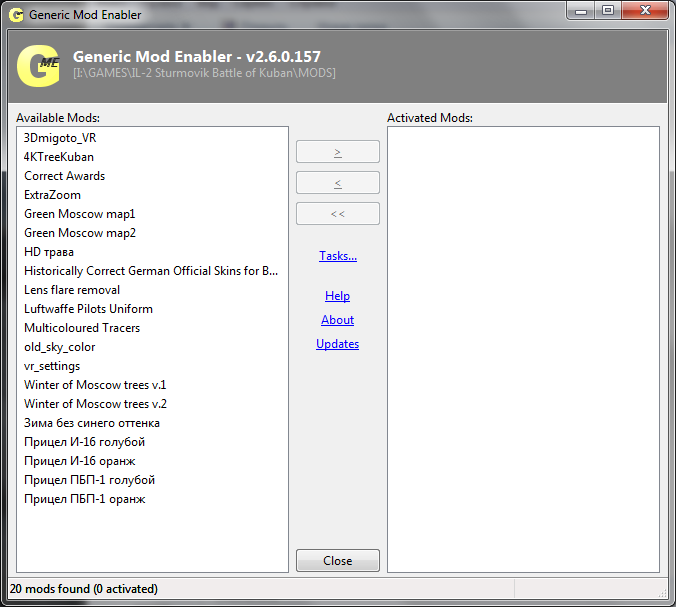Click inside the empty Activated Mods list
The height and width of the screenshot is (607, 676).
(523, 349)
